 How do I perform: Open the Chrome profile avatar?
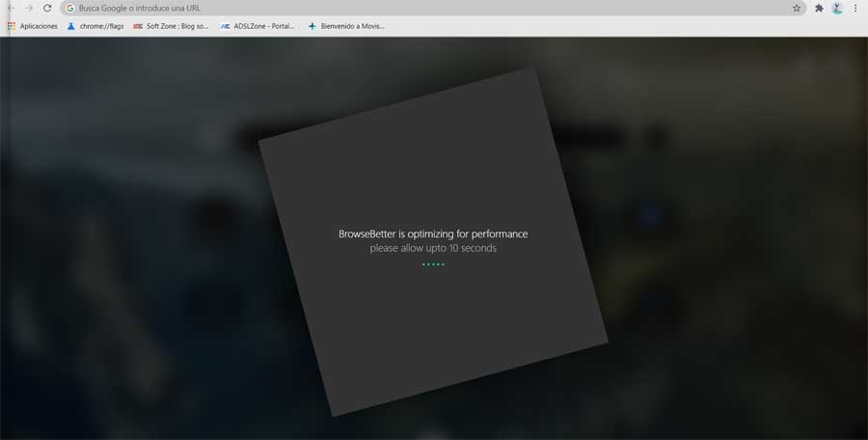point(837,9)
